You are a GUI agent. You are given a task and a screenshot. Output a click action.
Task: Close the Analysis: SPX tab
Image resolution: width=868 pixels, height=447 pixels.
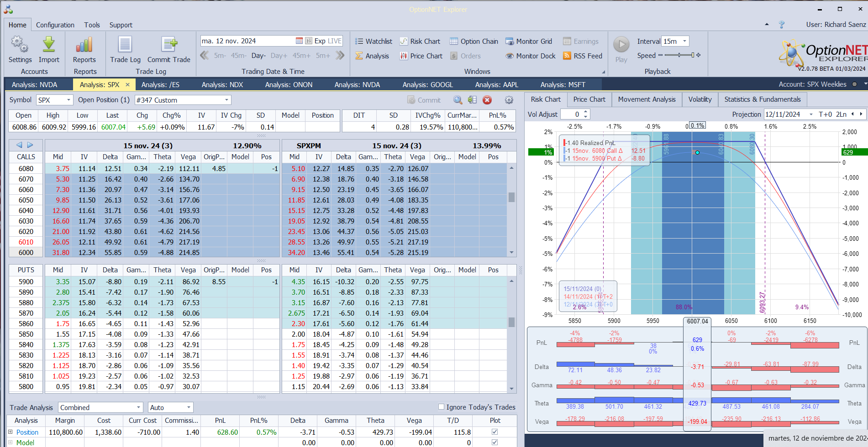coord(127,84)
